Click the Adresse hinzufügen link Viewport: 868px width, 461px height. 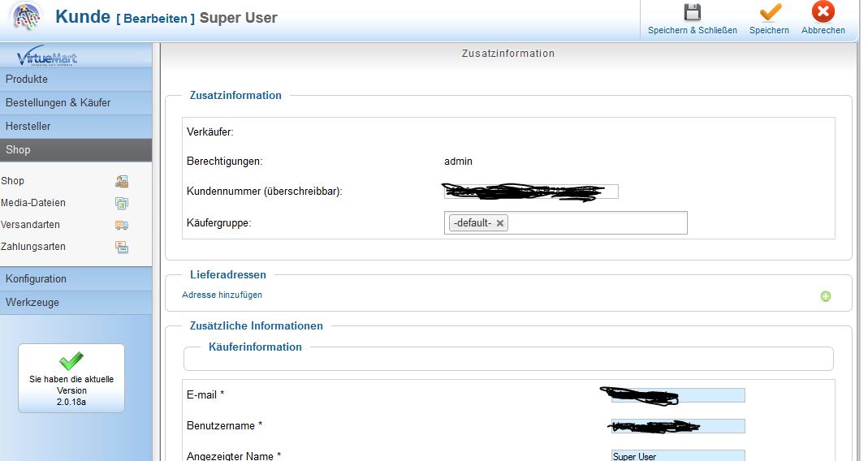[222, 295]
